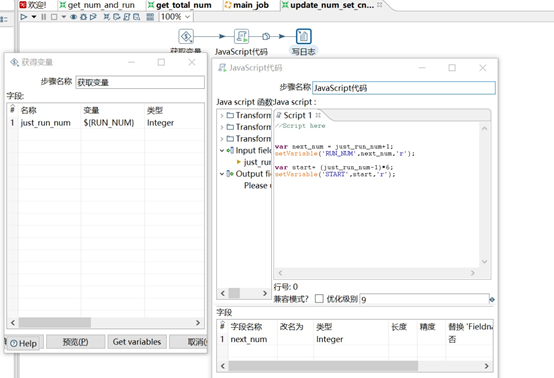This screenshot has width=554, height=378.
Task: Switch to the main_job tab
Action: click(x=247, y=5)
